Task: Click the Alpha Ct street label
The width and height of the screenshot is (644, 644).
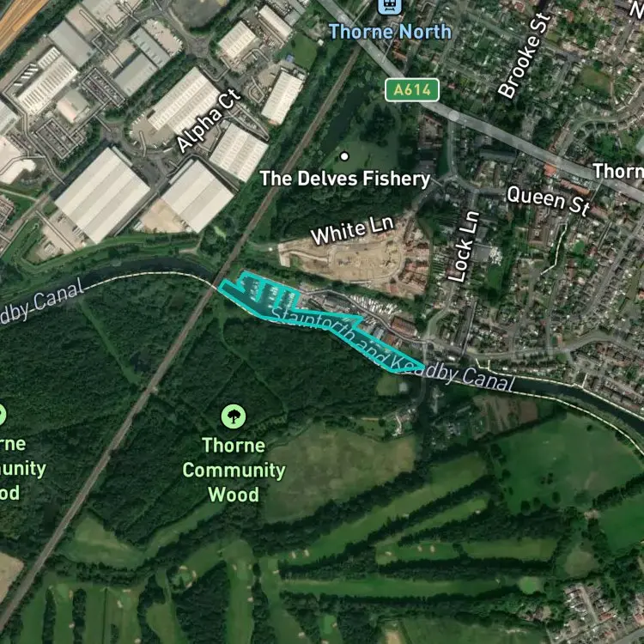Action: pos(208,120)
